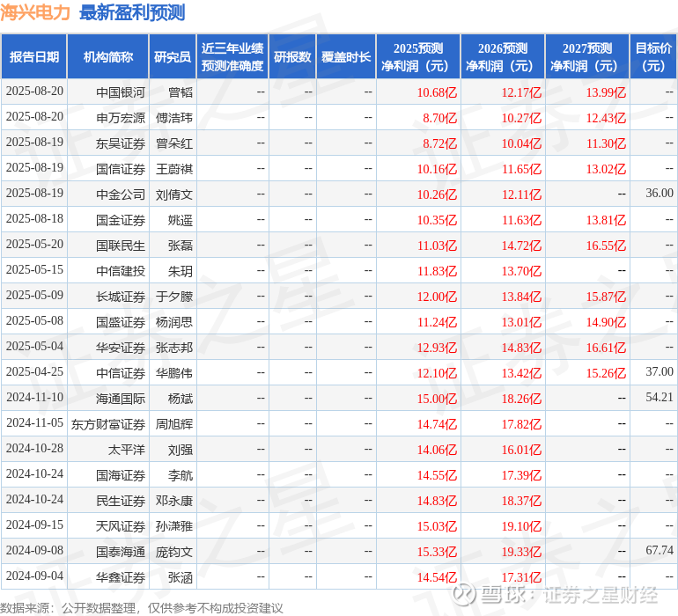Click the 8.70亿 profit forecast
This screenshot has width=678, height=616.
(439, 118)
